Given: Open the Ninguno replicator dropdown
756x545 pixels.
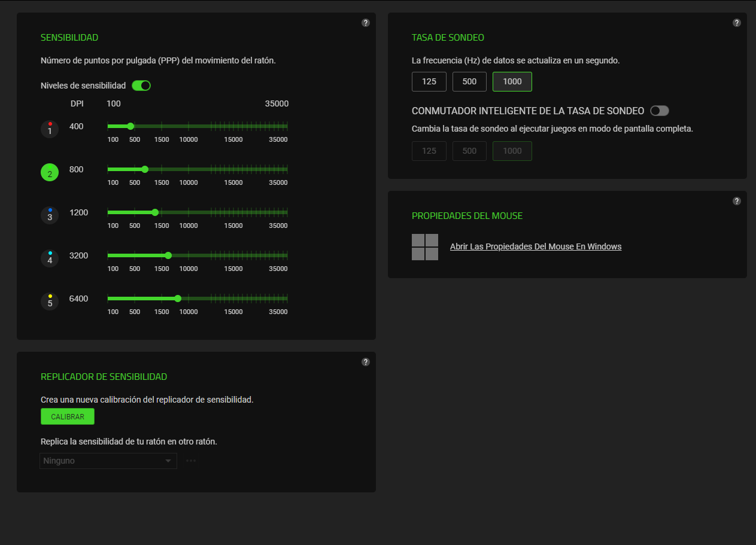Looking at the screenshot, I should [108, 461].
